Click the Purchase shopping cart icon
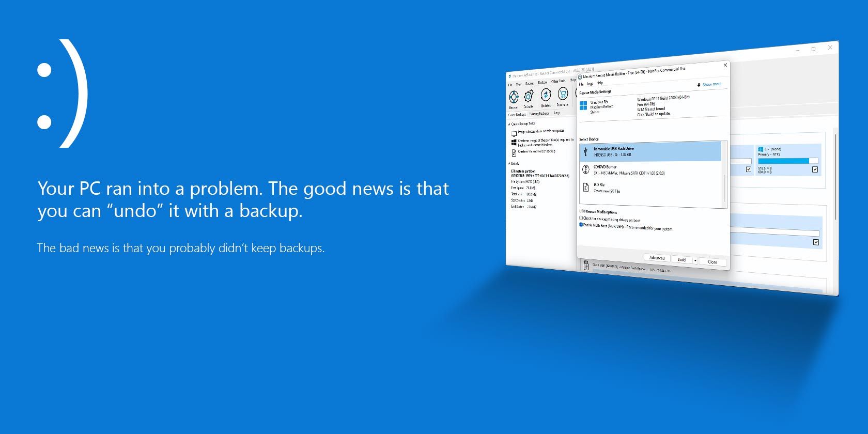The image size is (868, 434). tap(563, 94)
